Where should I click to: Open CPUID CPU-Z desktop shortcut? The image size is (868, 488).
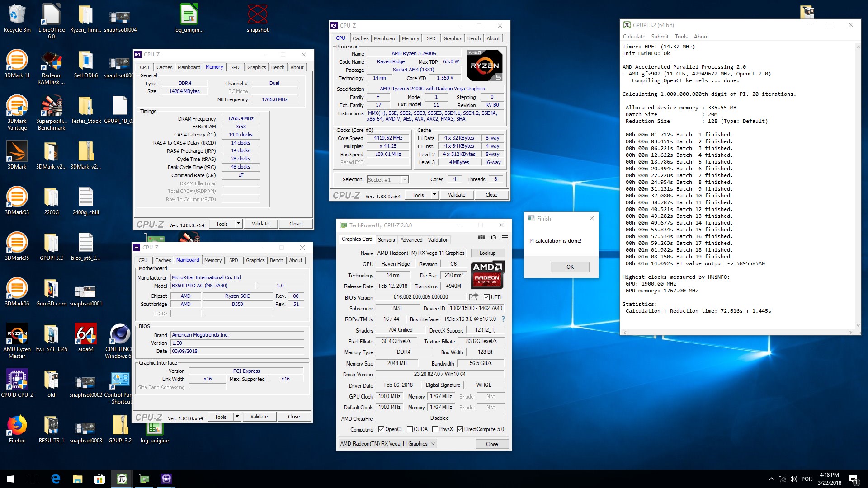point(17,384)
